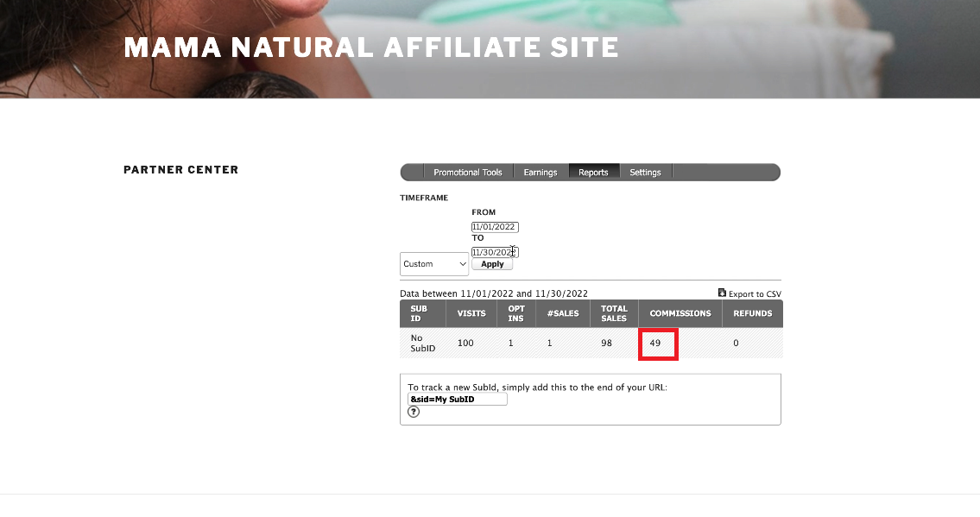Switch to the Earnings tab

[541, 173]
